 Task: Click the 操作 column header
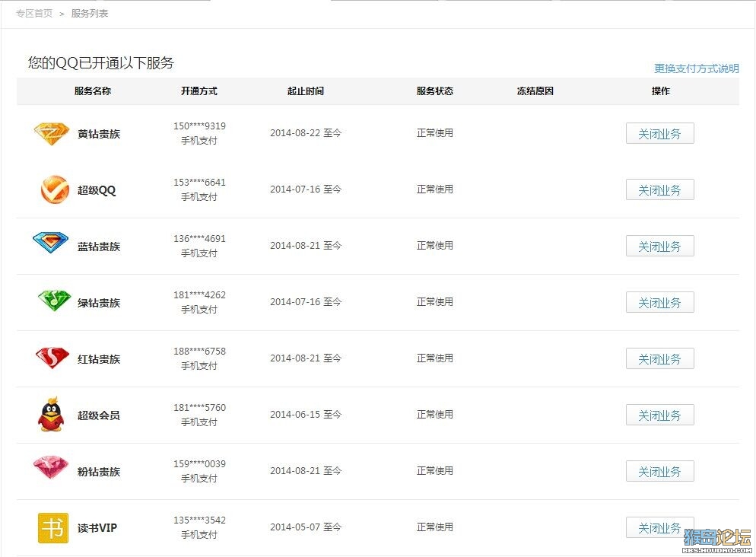pyautogui.click(x=660, y=91)
